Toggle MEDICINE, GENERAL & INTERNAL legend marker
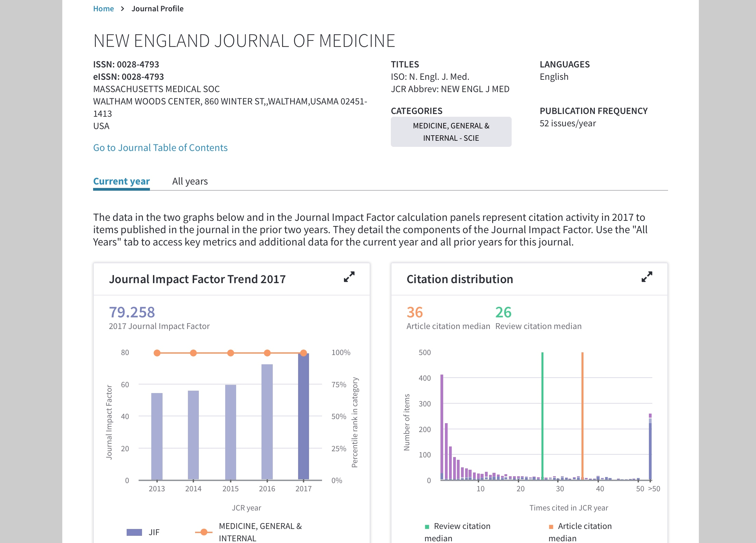Image resolution: width=756 pixels, height=543 pixels. coord(204,532)
